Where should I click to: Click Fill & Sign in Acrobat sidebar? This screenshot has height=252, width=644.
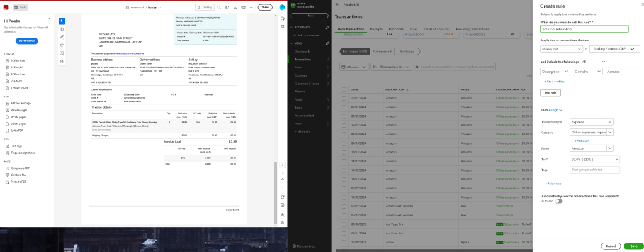pyautogui.click(x=16, y=146)
